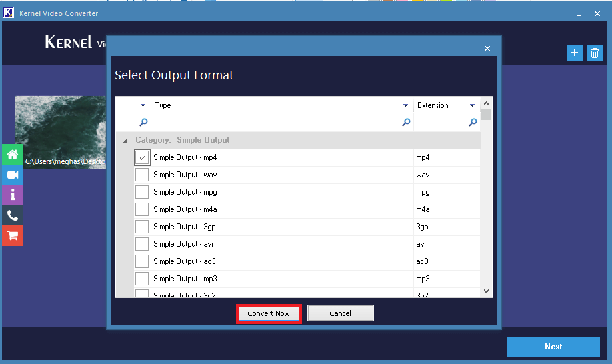Viewport: 612px width, 364px height.
Task: Delete the video with the trash icon
Action: 595,53
